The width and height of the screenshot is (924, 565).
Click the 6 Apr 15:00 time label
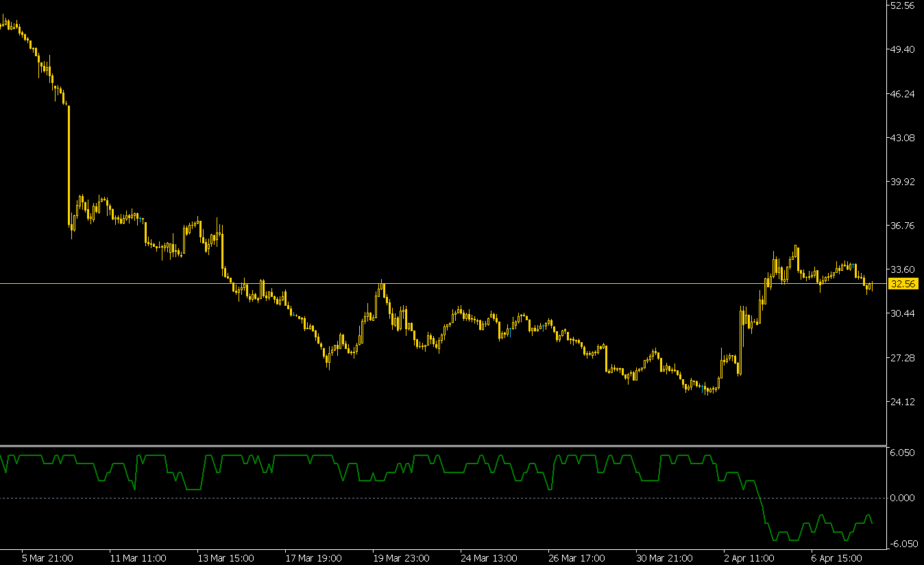(x=836, y=558)
